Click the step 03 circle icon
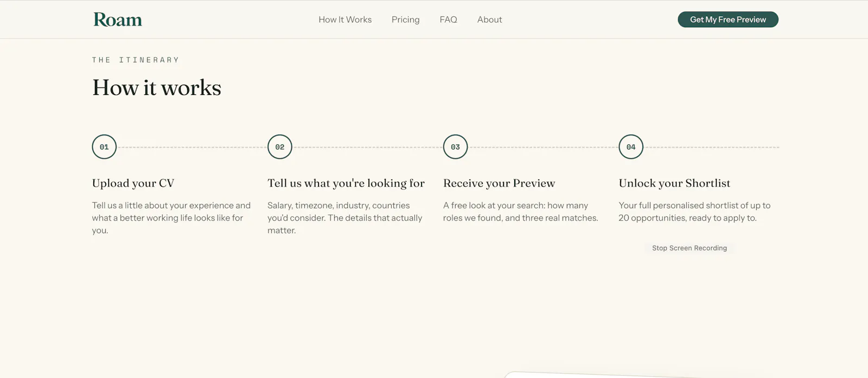The height and width of the screenshot is (378, 868). pos(455,147)
